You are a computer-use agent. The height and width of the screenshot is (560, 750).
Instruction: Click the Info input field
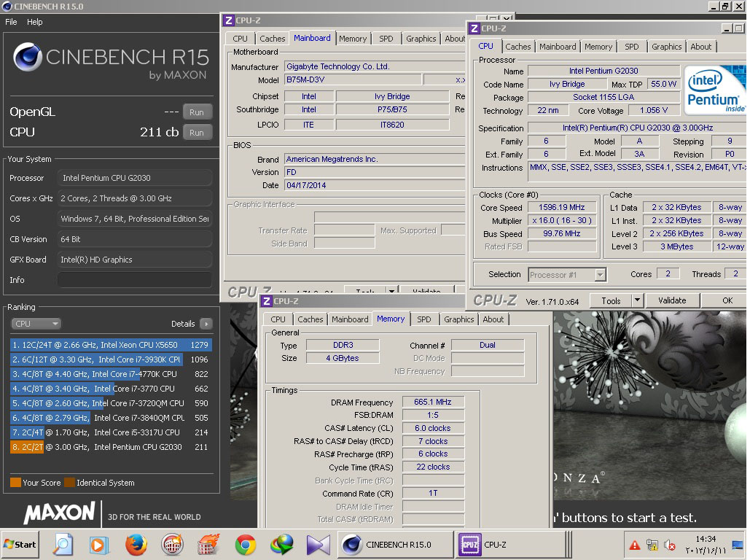[134, 280]
